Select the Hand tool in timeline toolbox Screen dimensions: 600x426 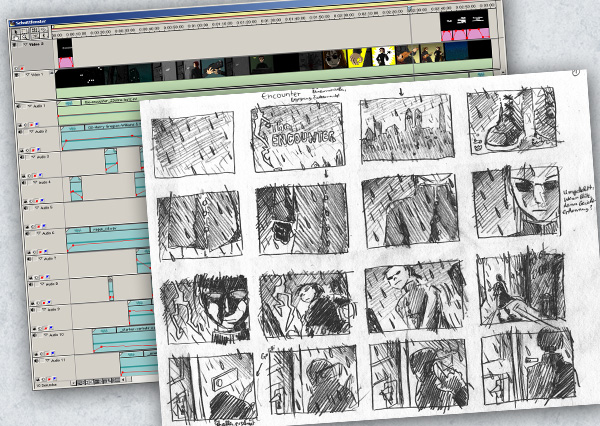(x=16, y=37)
